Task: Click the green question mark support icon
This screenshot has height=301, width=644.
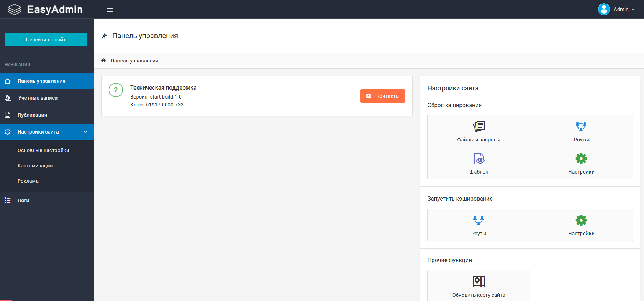Action: [x=116, y=90]
